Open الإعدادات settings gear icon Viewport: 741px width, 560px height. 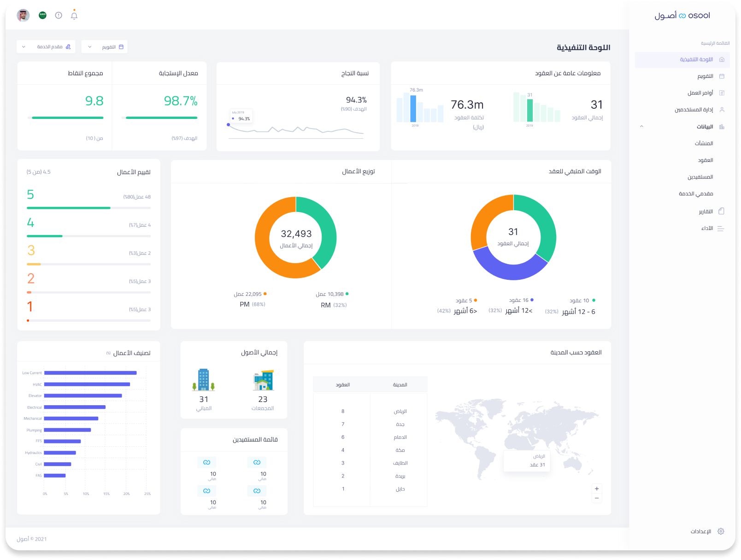coord(721,531)
